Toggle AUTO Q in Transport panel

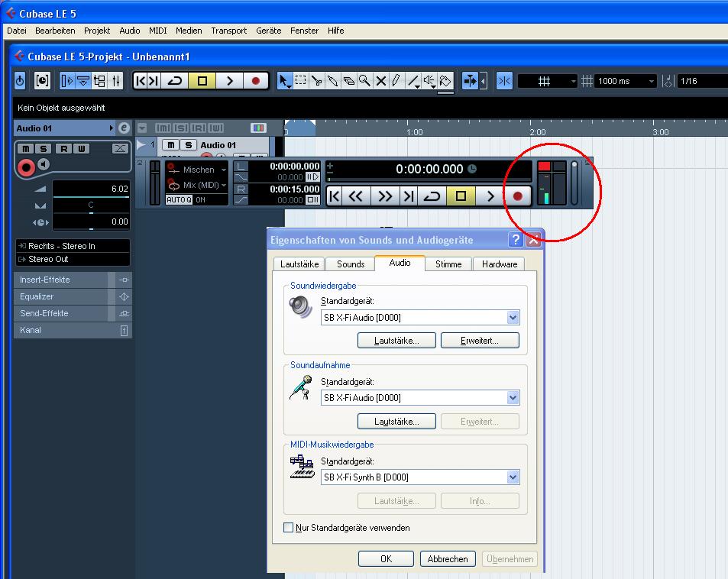pos(179,199)
